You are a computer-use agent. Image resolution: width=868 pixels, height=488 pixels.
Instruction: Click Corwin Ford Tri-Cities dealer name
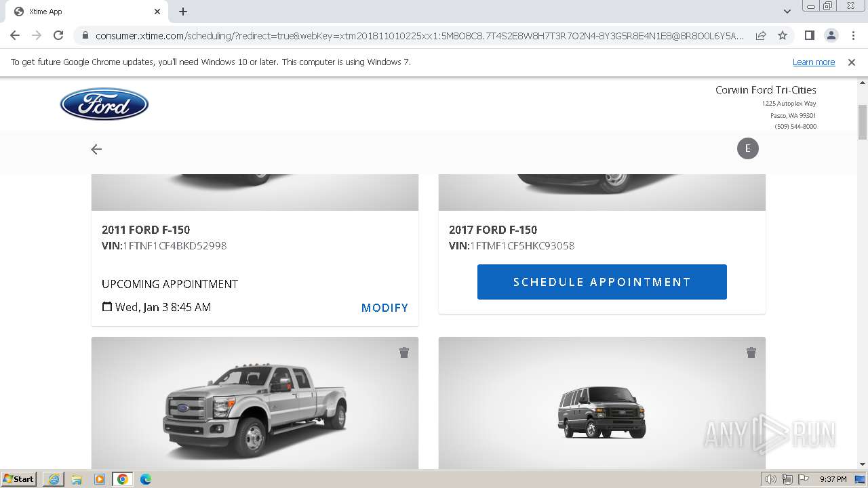tap(766, 89)
